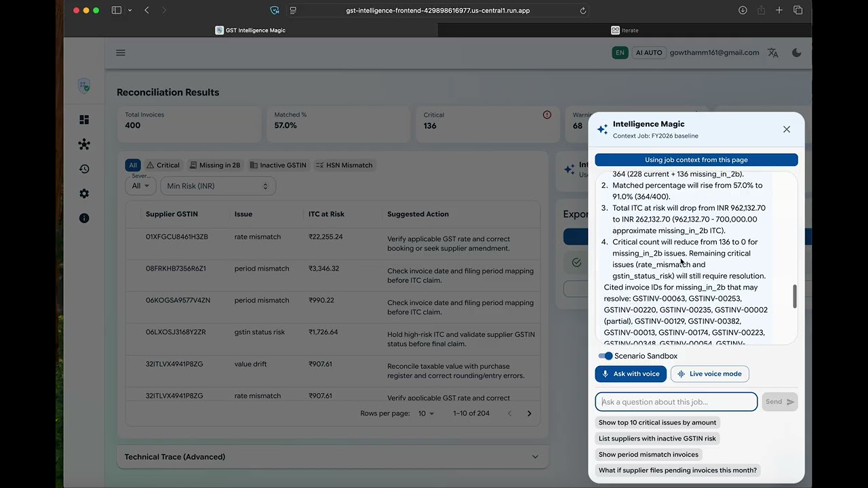The image size is (868, 488).
Task: Open new Safari tab with plus
Action: (x=779, y=11)
